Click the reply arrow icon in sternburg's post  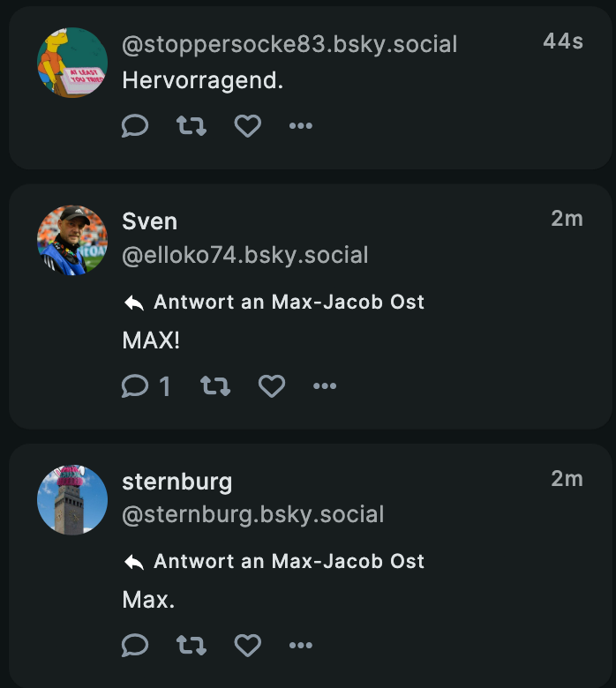134,562
